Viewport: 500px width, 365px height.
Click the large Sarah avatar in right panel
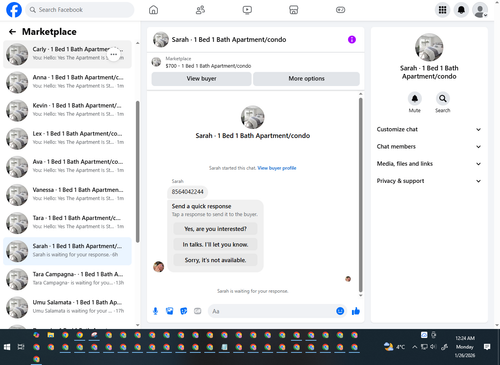tap(429, 47)
